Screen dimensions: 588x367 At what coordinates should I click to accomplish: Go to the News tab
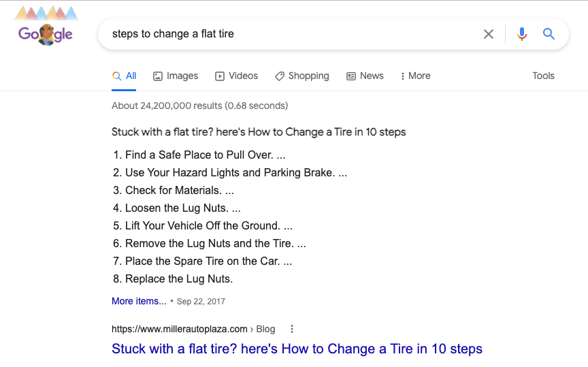click(365, 76)
